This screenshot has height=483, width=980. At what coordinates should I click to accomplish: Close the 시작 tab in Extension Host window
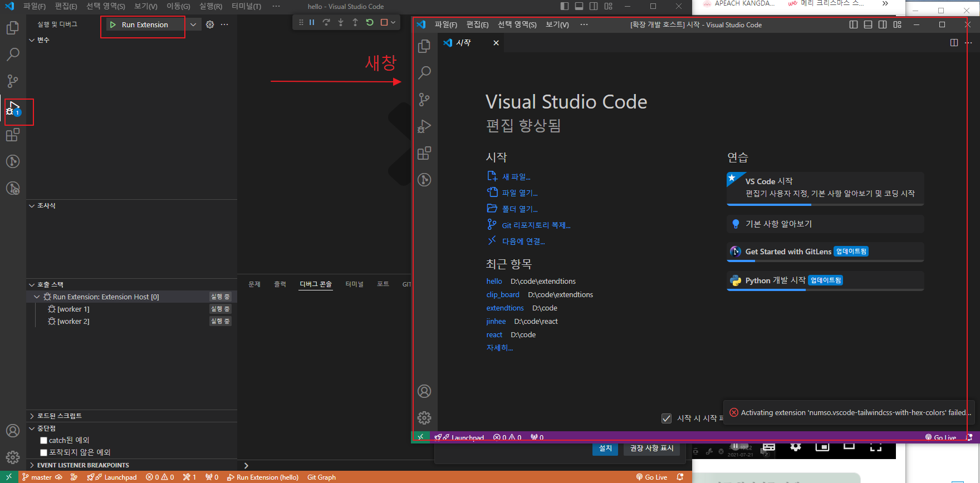coord(496,43)
